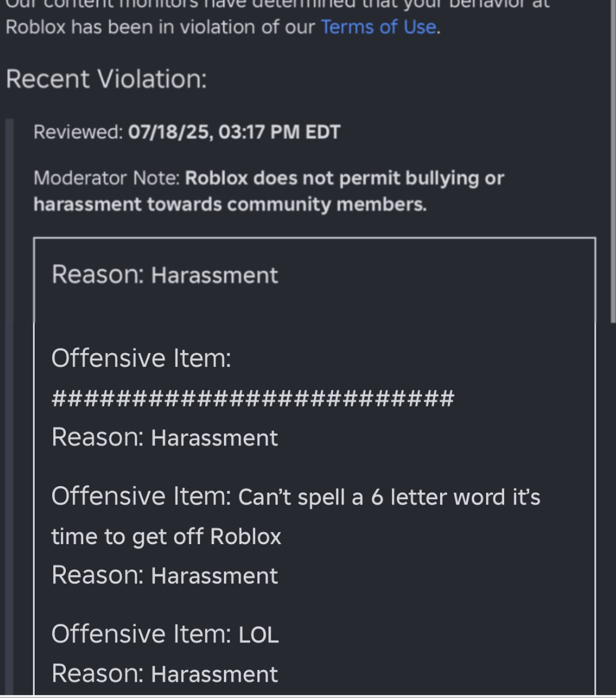Image resolution: width=616 pixels, height=698 pixels.
Task: Click the 'Can't spell a 6 letter word' text
Action: click(389, 497)
